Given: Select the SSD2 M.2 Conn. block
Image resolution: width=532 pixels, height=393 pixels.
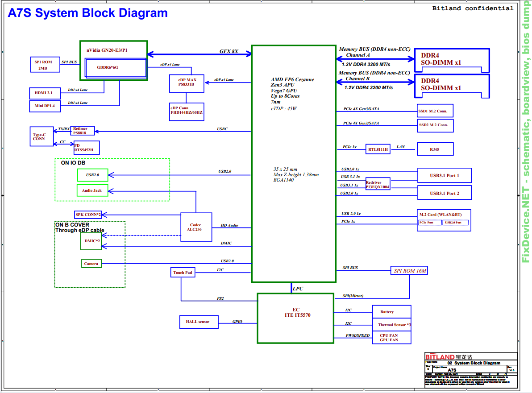Looking at the screenshot, I should pyautogui.click(x=435, y=125).
